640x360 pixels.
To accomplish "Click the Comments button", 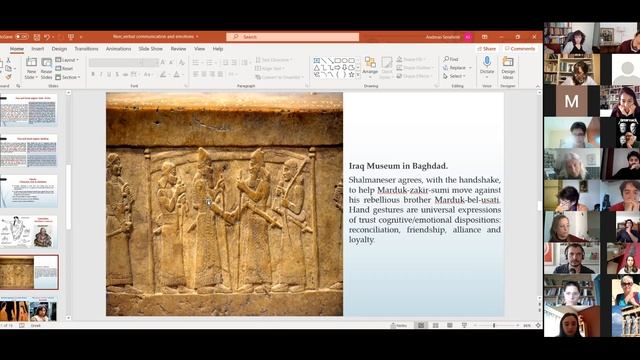I will tap(520, 49).
